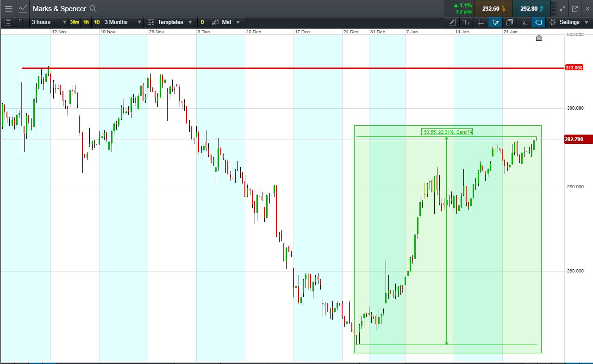Click the templates sliders icon
Screen dimensions: 593x364
151,22
